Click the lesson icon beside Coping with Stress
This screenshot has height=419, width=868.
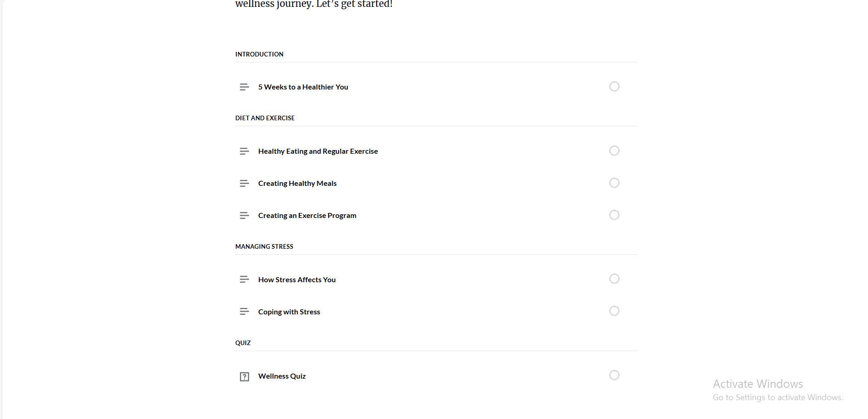[244, 312]
